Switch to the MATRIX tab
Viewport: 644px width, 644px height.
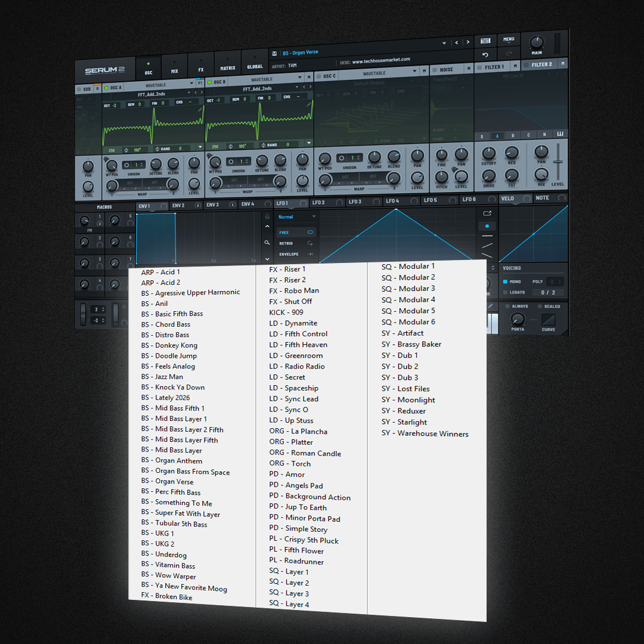(x=227, y=67)
